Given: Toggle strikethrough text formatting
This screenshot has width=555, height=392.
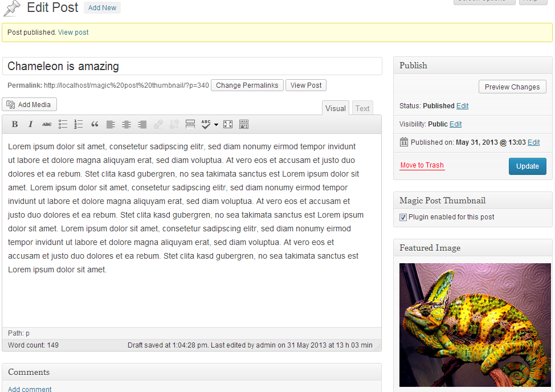Looking at the screenshot, I should 47,124.
